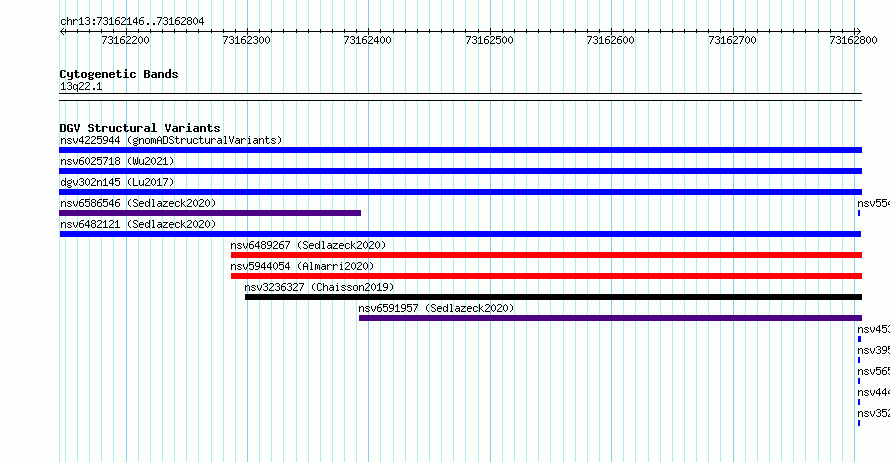This screenshot has width=890, height=462.
Task: Click ruler position 73162400
Action: pos(368,40)
